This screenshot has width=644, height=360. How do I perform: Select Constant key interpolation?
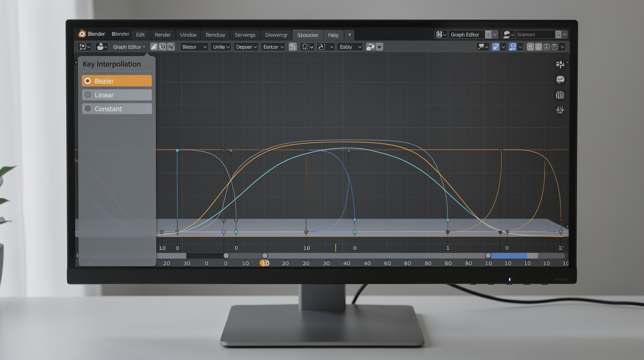[x=116, y=108]
